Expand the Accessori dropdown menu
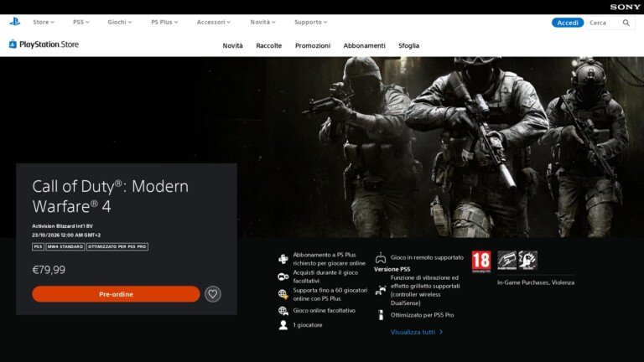 214,22
